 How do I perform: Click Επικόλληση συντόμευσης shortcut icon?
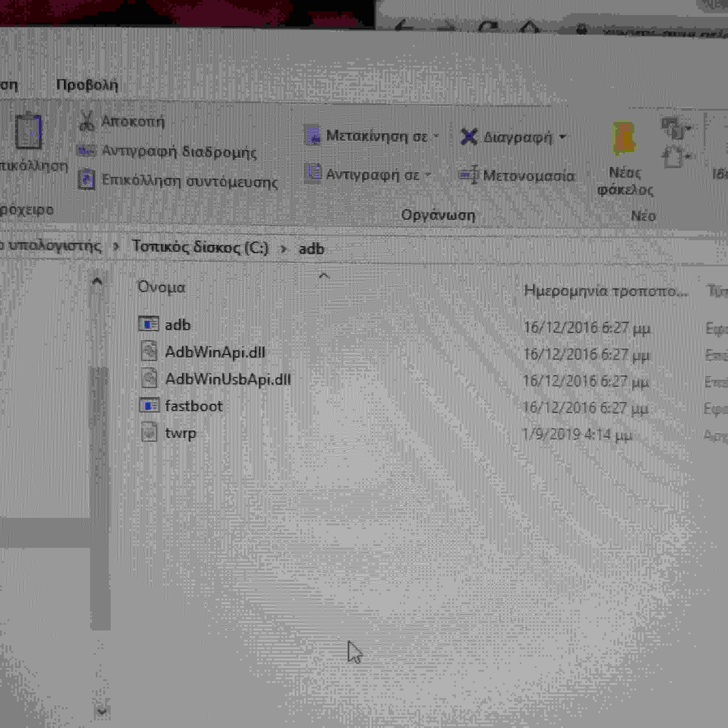point(86,180)
